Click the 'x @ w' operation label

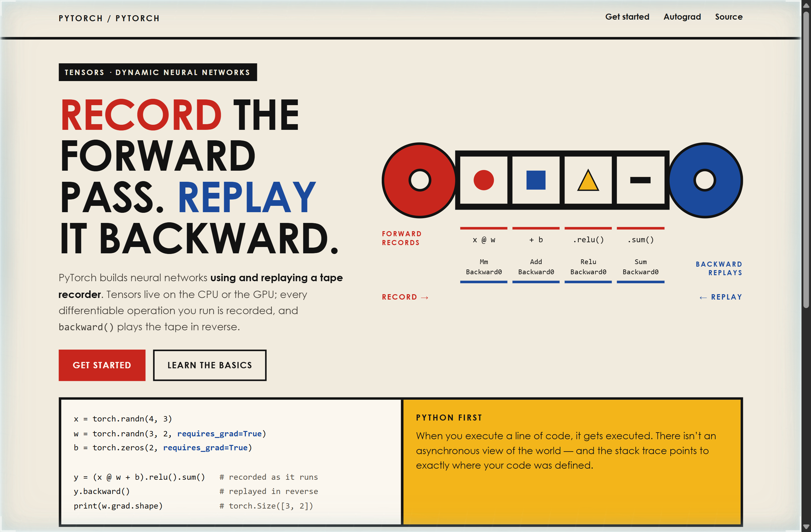(483, 240)
